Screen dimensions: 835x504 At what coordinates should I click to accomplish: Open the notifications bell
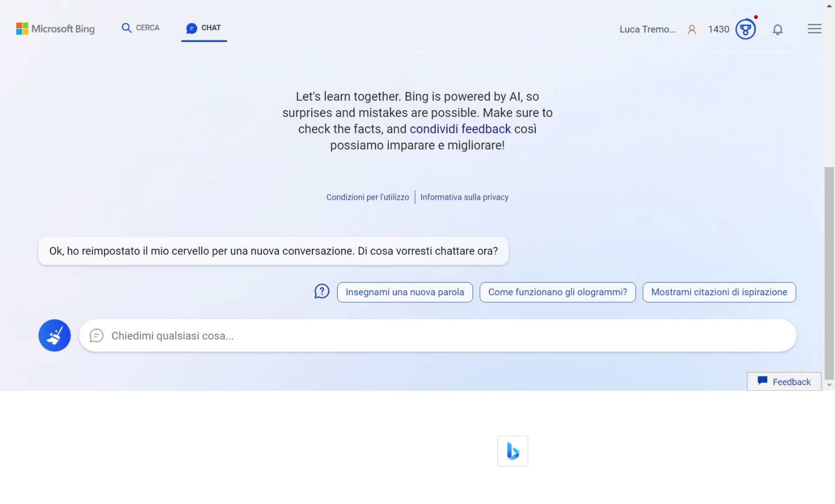[778, 30]
